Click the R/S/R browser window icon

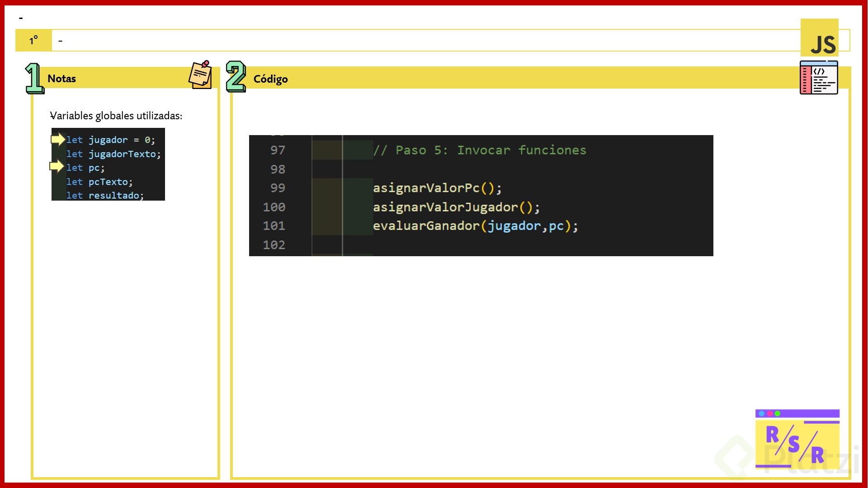click(797, 439)
